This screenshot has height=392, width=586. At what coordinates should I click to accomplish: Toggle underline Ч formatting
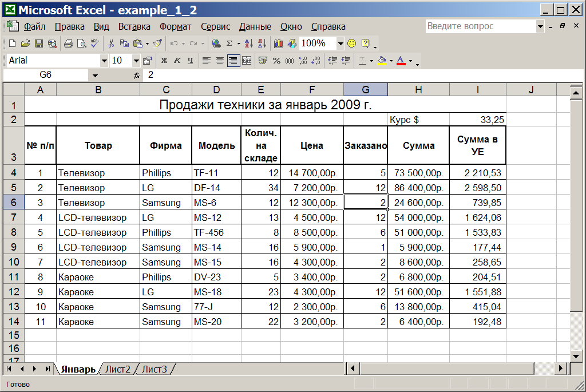pyautogui.click(x=190, y=61)
